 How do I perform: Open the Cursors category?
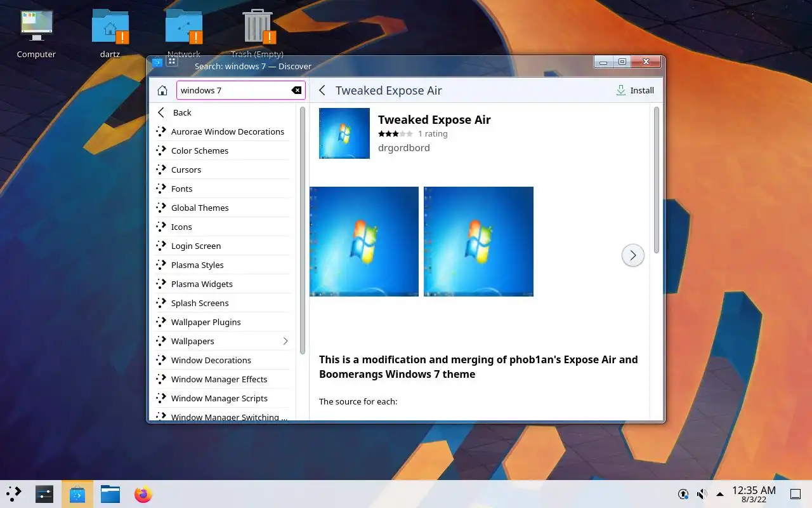coord(223,170)
